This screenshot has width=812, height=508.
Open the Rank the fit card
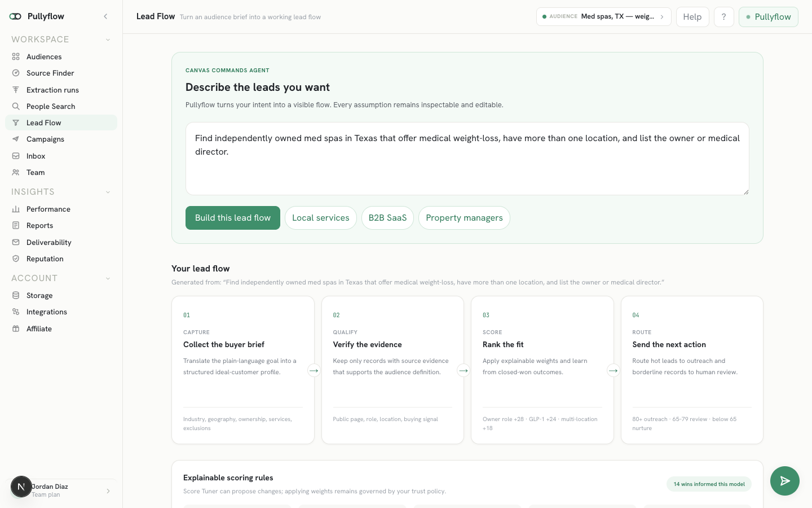coord(542,370)
